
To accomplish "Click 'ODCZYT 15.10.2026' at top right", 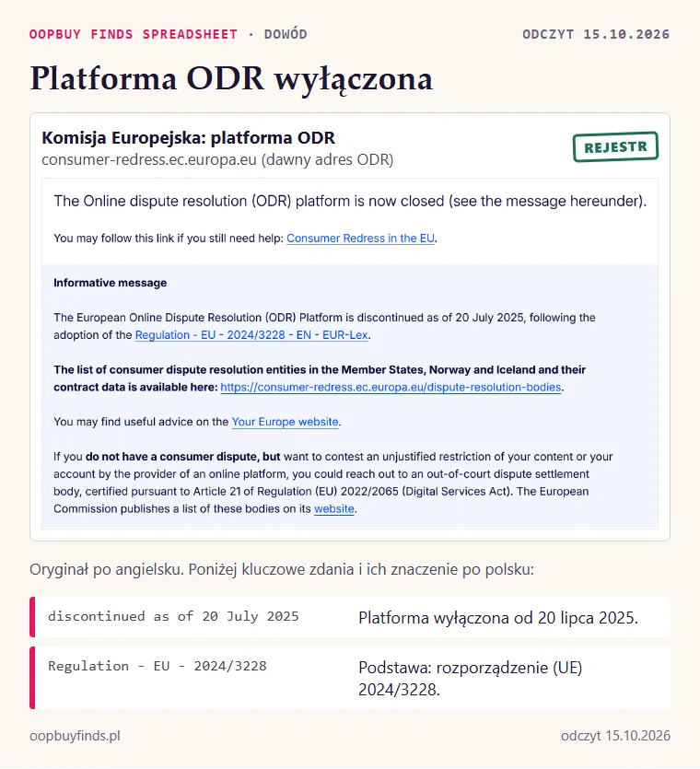I will click(596, 34).
